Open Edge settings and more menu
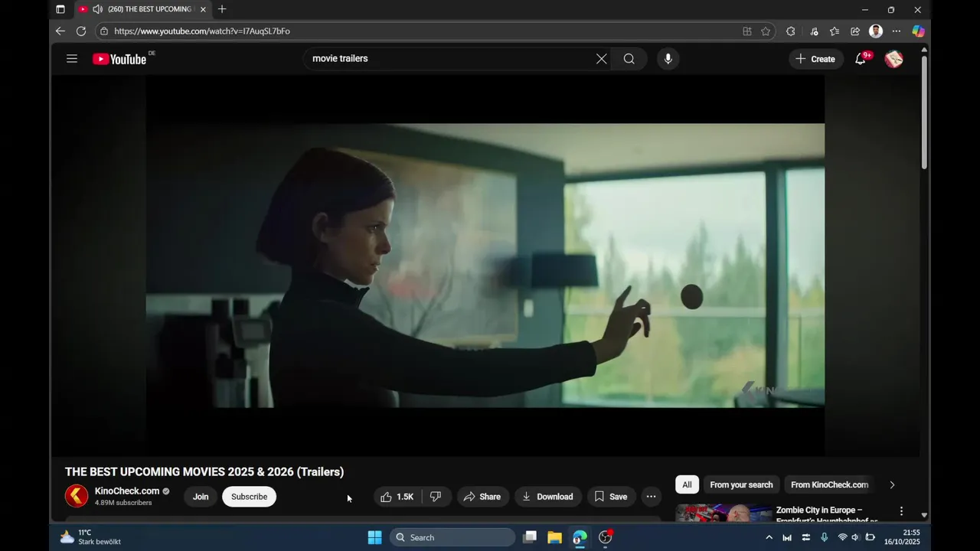This screenshot has width=980, height=551. point(897,31)
